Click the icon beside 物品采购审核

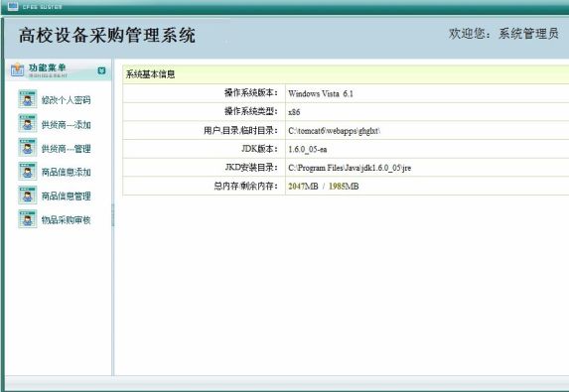point(28,219)
